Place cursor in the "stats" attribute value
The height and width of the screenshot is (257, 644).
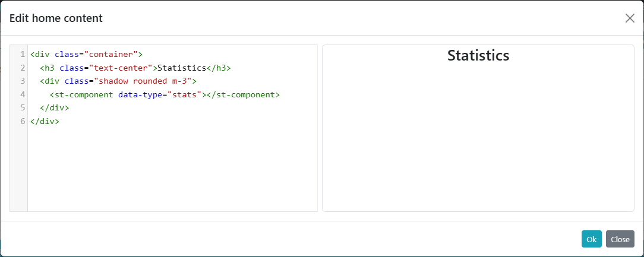pyautogui.click(x=185, y=94)
